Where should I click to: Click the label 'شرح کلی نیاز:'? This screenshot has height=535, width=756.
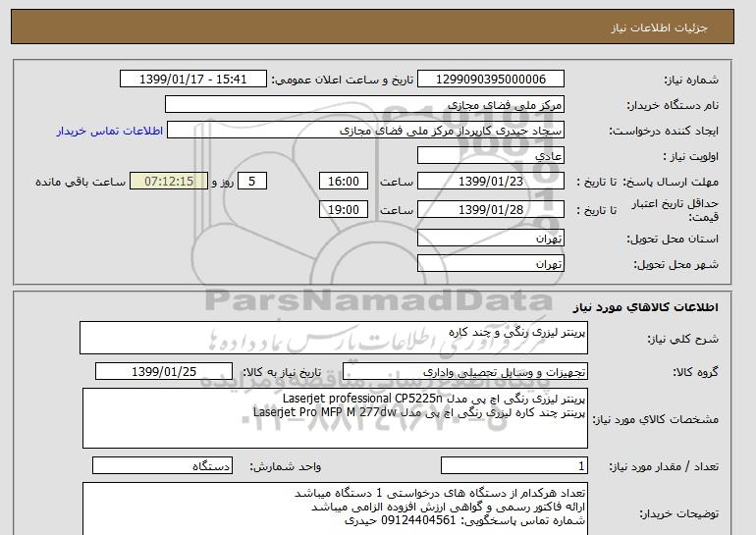click(682, 339)
